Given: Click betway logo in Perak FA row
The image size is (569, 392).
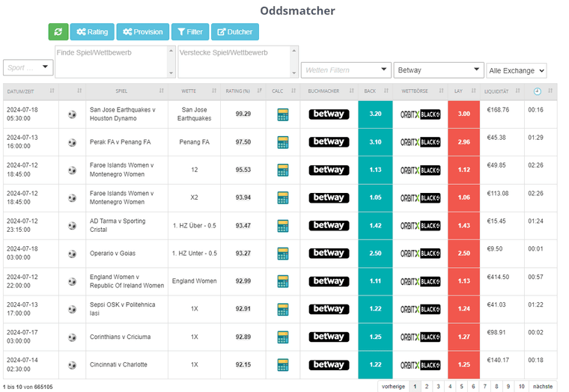Looking at the screenshot, I should click(x=329, y=142).
